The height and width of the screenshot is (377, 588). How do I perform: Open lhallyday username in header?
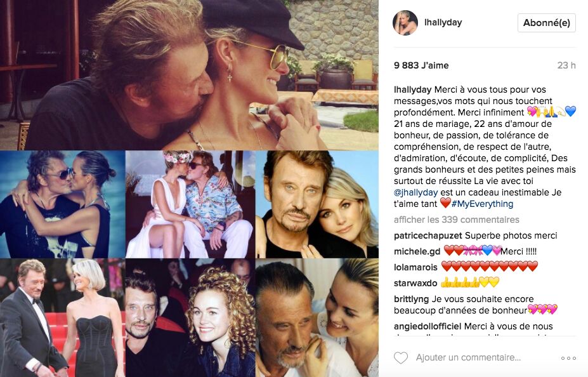tap(443, 22)
